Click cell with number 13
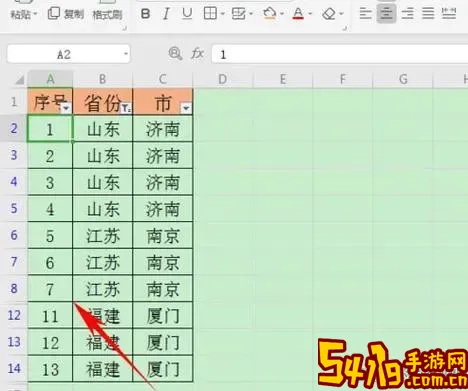Image resolution: width=468 pixels, height=391 pixels. pos(50,369)
